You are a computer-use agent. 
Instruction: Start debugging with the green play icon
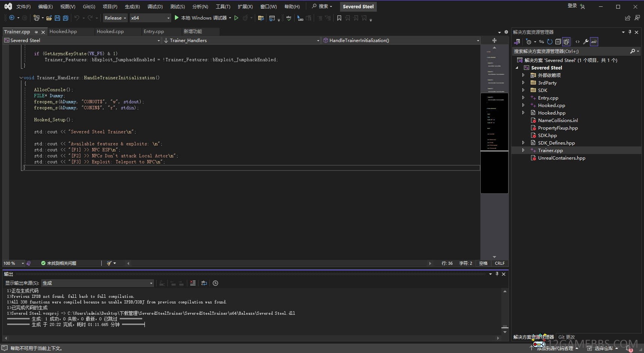pos(176,18)
